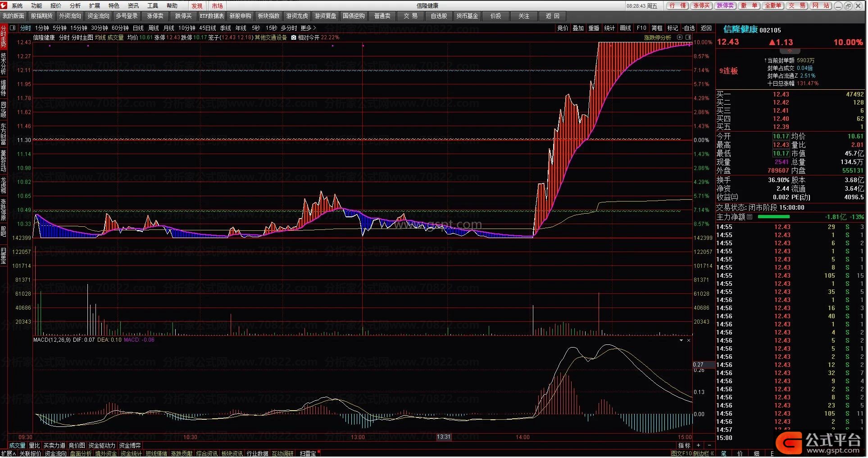Click the app logo icon in menu bar
Screen dimensions: 868x458
[4, 5]
